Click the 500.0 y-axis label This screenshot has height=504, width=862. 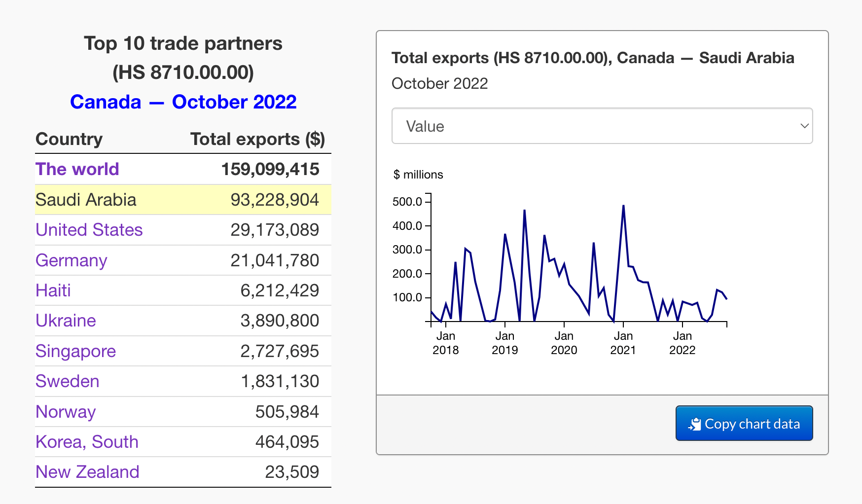tap(407, 202)
